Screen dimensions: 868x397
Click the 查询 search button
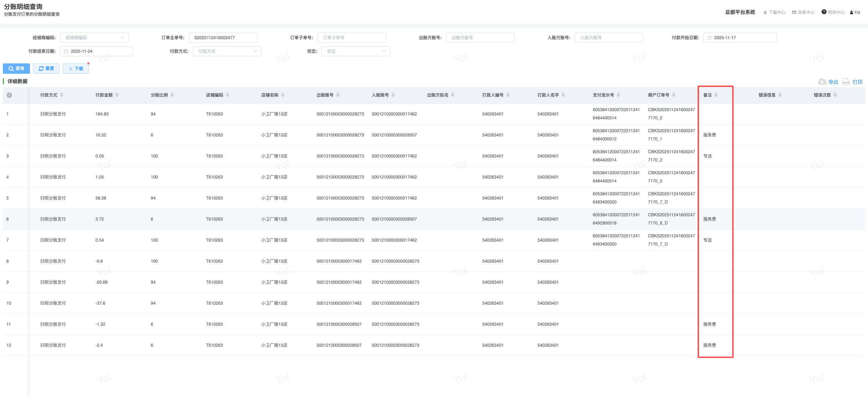point(16,69)
